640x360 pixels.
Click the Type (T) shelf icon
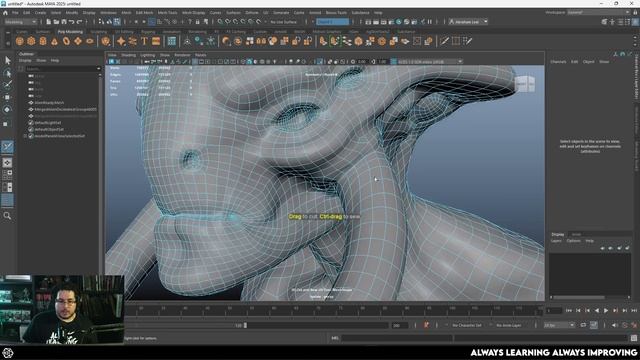point(144,41)
